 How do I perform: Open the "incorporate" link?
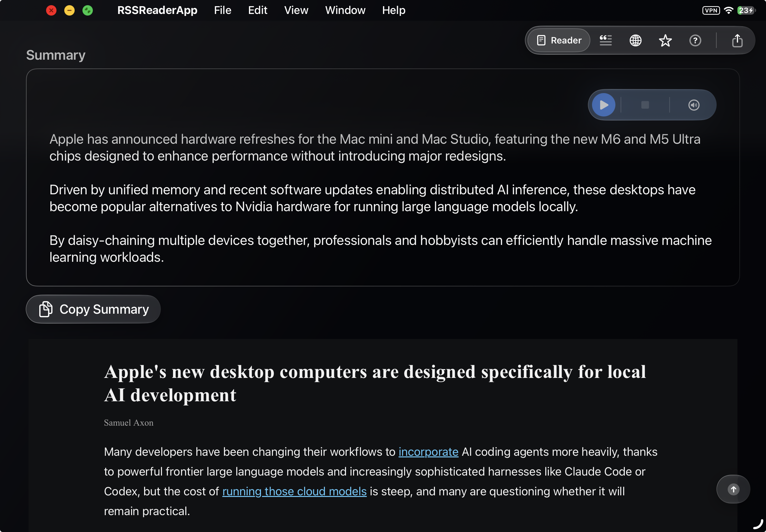428,452
